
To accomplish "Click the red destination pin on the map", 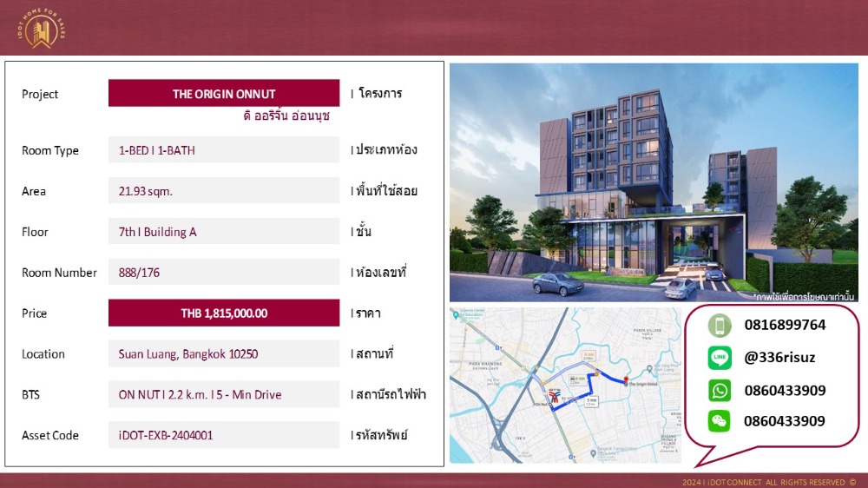I will (x=626, y=380).
